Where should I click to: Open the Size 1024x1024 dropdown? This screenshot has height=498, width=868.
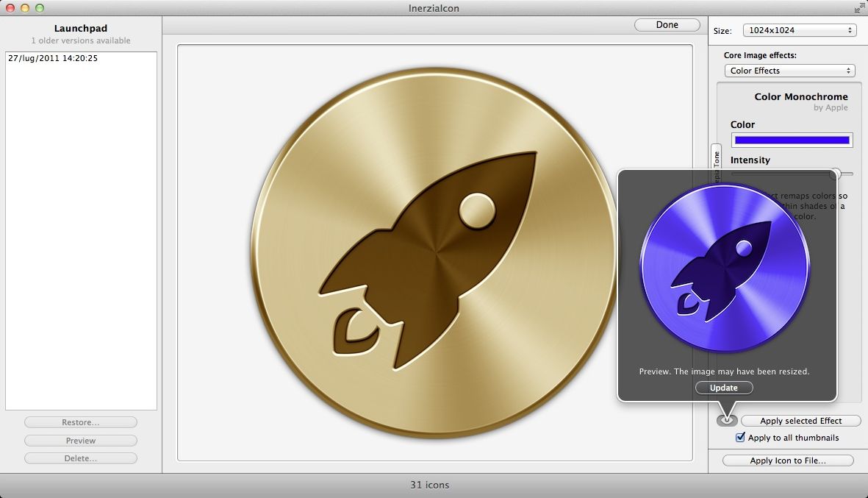click(800, 30)
